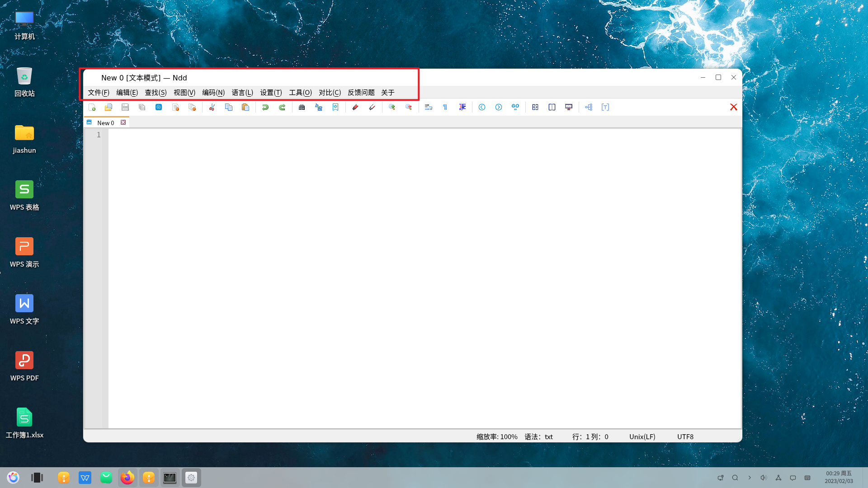Click the Paste clipboard icon

245,107
